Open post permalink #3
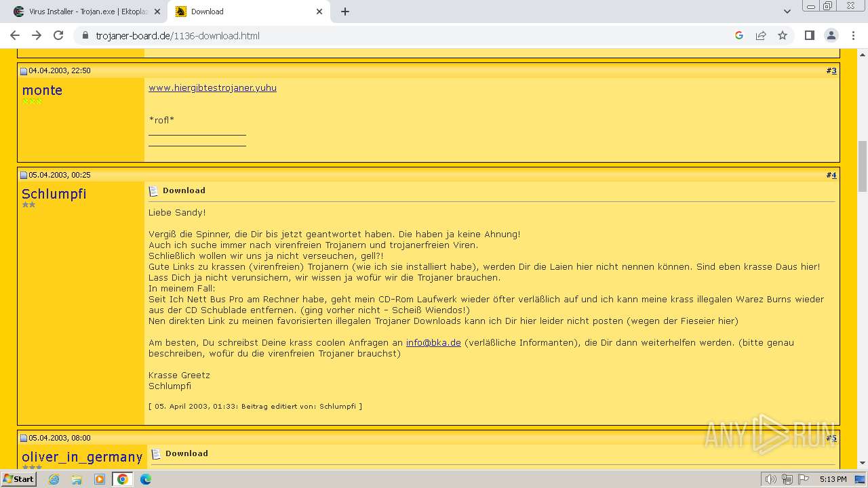The image size is (868, 488). pyautogui.click(x=831, y=70)
